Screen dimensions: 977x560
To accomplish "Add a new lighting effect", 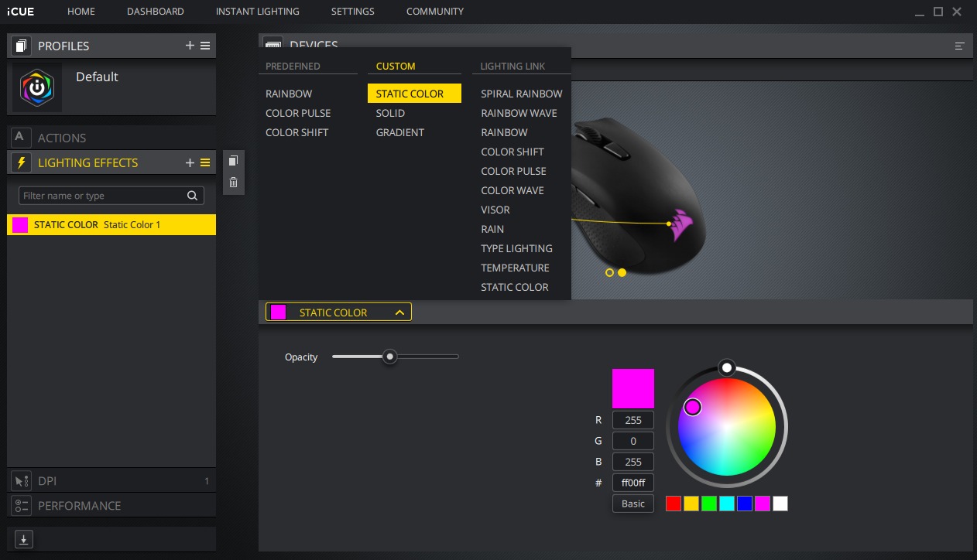I will (190, 162).
